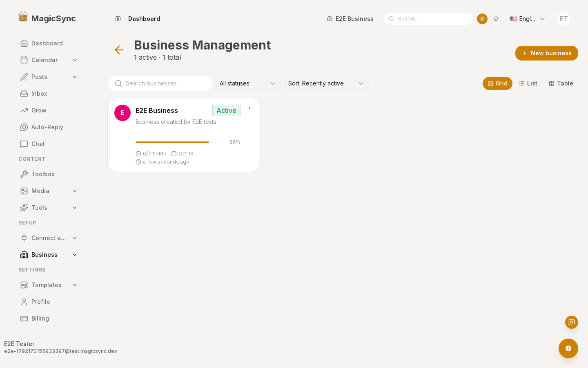This screenshot has width=588, height=368.
Task: Focus the top global Search box
Action: (428, 19)
